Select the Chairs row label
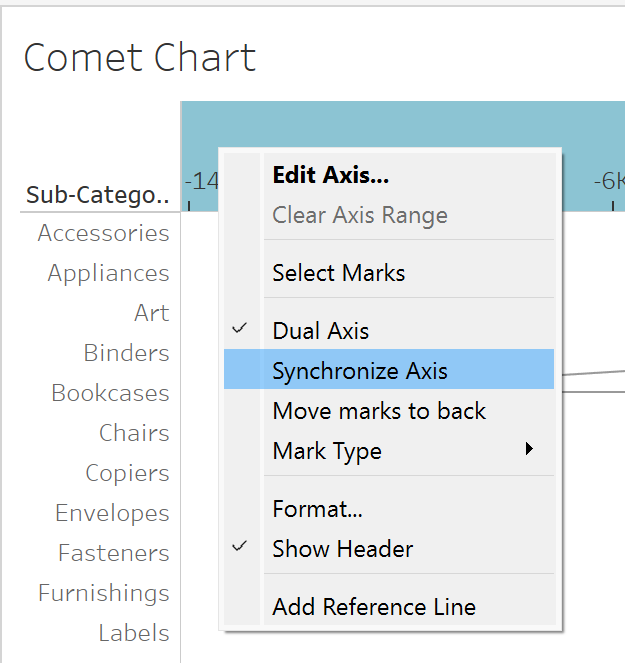The image size is (625, 663). [x=134, y=433]
